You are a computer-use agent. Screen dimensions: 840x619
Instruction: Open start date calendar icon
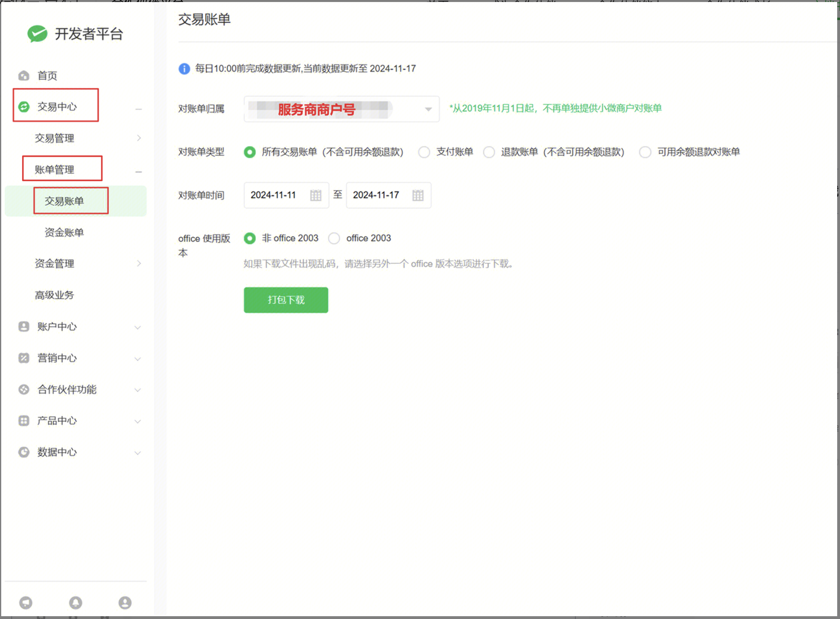tap(316, 195)
